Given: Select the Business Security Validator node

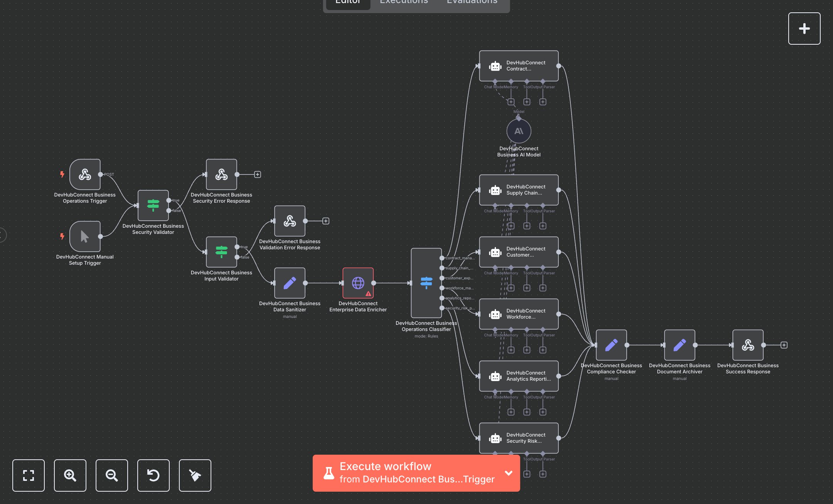Looking at the screenshot, I should tap(153, 205).
